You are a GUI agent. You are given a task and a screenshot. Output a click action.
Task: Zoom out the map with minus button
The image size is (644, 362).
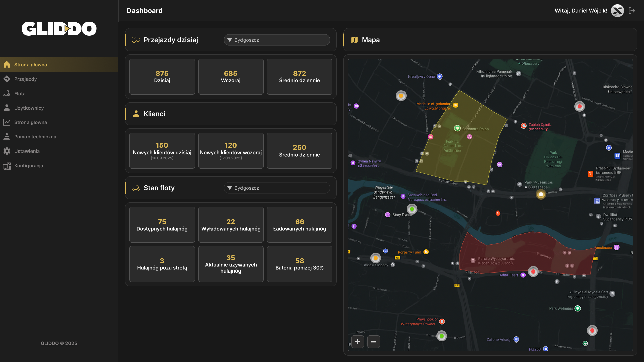373,342
